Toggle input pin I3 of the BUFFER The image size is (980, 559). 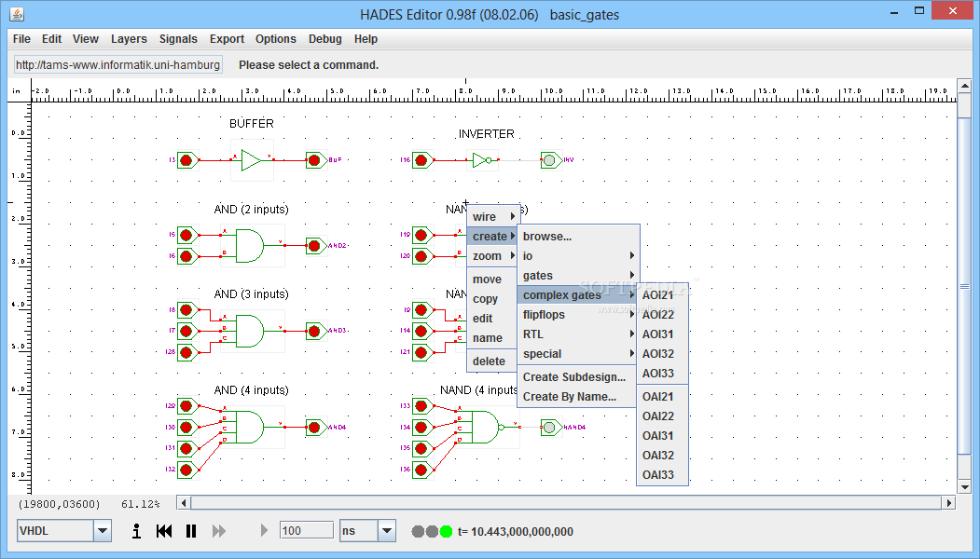(x=186, y=160)
